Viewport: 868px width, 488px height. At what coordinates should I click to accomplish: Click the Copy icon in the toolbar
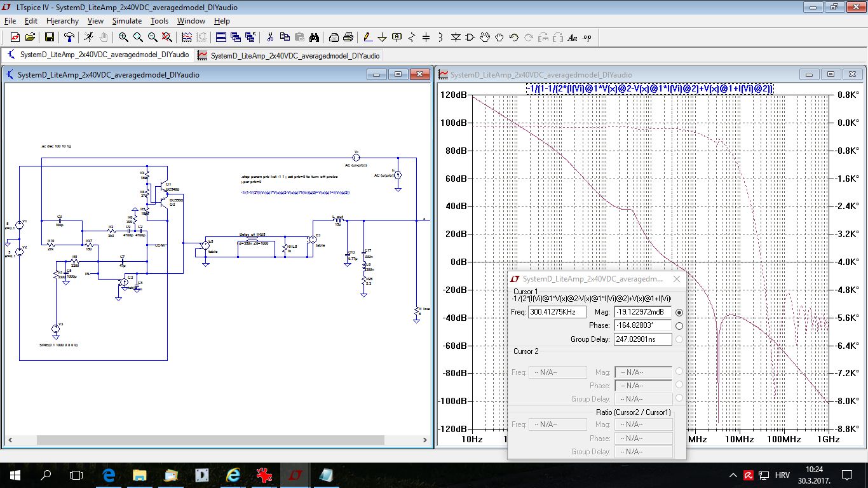[x=285, y=37]
